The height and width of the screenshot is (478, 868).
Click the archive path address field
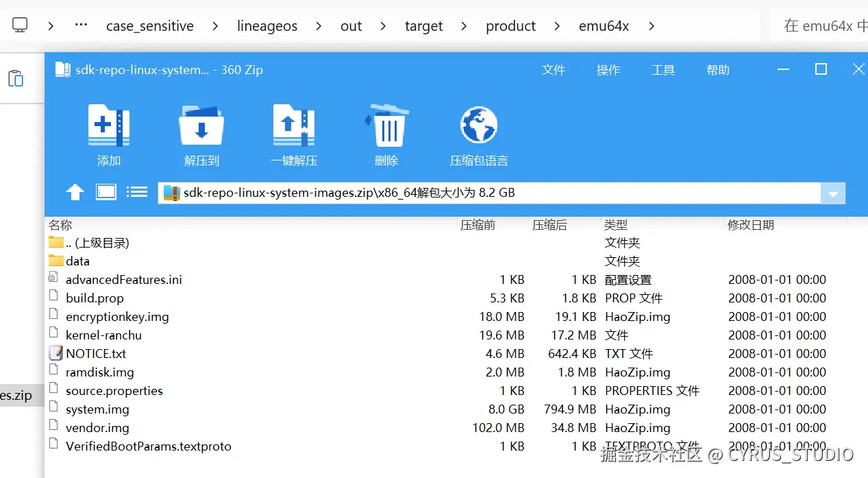point(490,193)
